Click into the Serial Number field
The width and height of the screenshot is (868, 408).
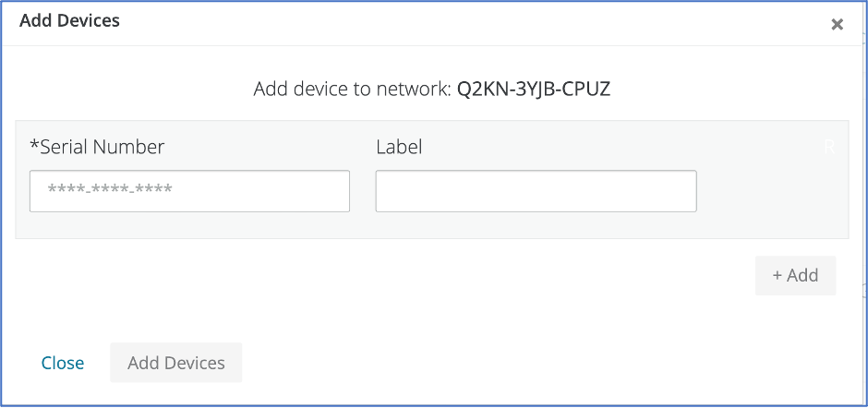click(x=189, y=191)
